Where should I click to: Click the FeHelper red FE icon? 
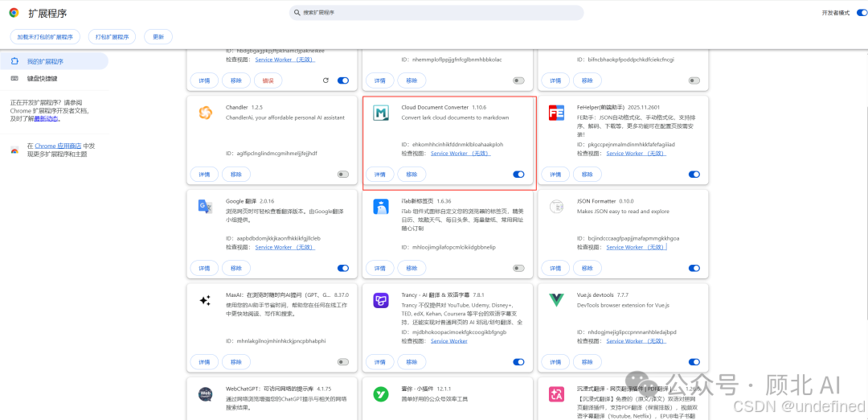(556, 113)
